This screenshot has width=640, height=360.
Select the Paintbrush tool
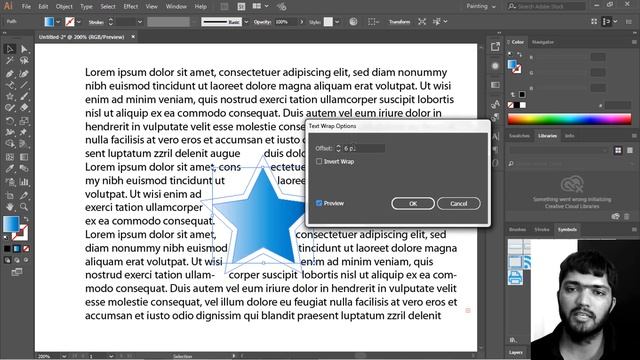(24, 97)
